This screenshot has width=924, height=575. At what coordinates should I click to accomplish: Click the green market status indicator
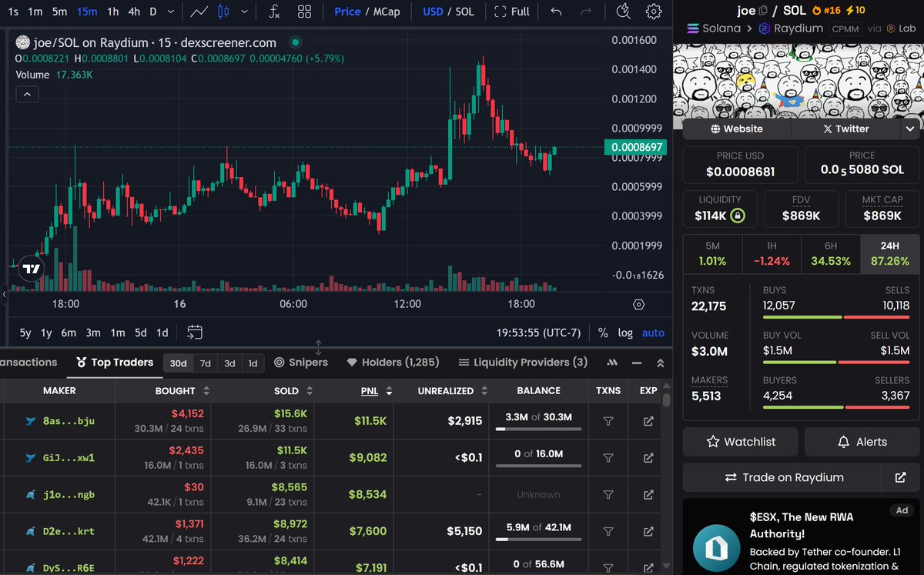(x=296, y=43)
